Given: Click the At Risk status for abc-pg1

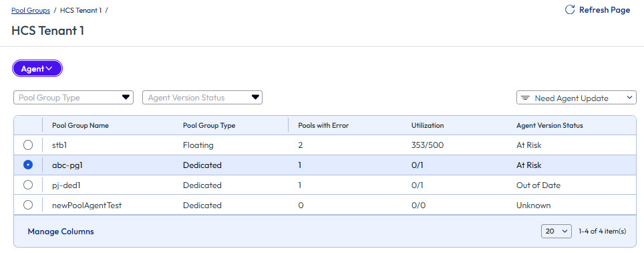Looking at the screenshot, I should click(528, 165).
